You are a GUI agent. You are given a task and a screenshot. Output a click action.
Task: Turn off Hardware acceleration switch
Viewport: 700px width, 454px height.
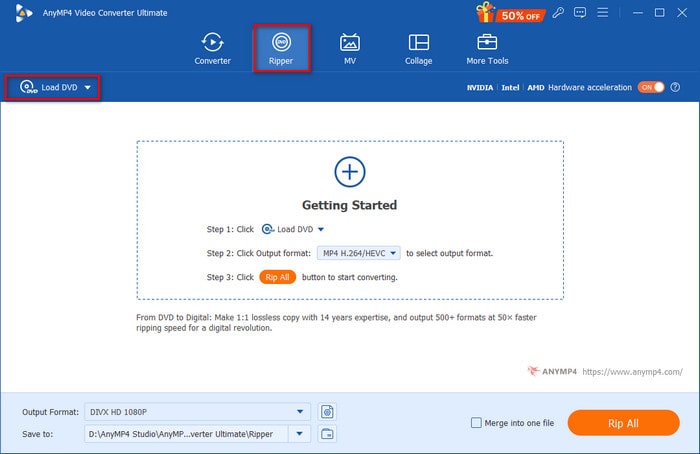(651, 87)
